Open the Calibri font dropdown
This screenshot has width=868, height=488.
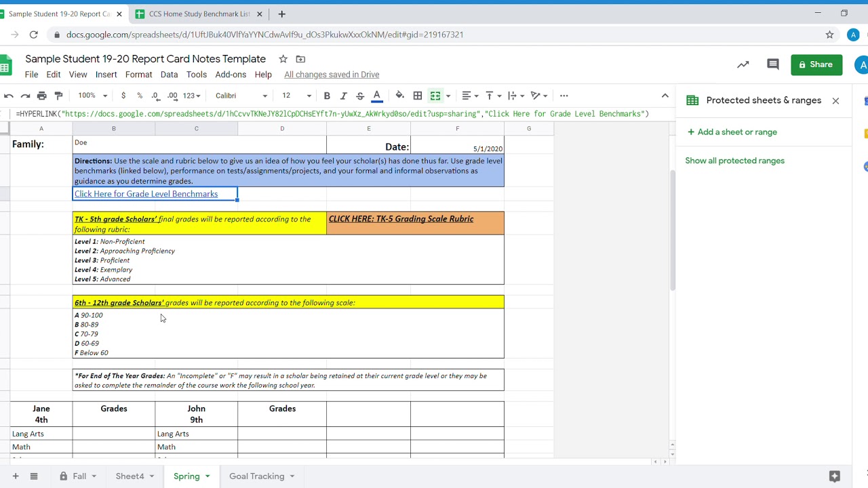(x=241, y=96)
